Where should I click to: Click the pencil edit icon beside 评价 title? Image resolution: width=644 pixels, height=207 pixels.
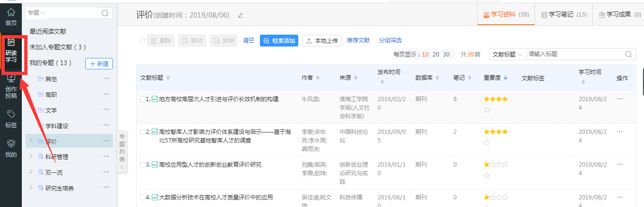coord(240,15)
